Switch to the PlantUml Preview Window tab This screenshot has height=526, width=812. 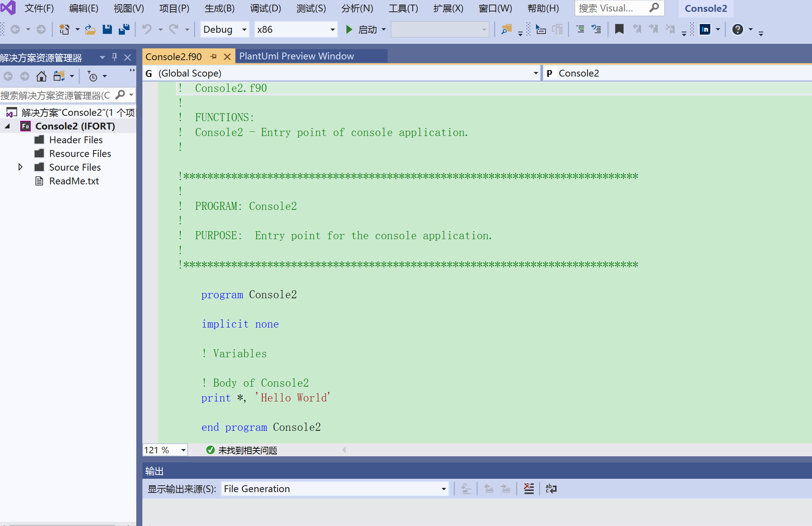click(296, 56)
